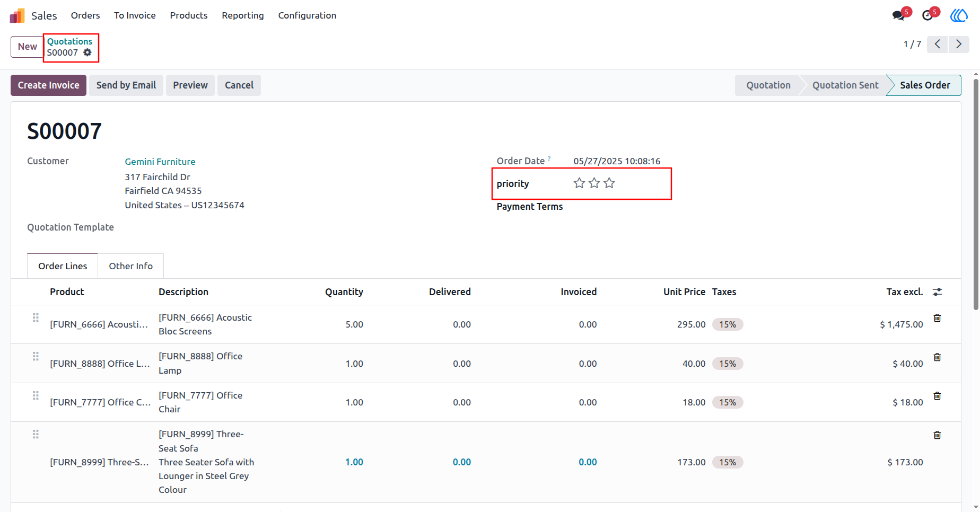Go to next record arrow
The height and width of the screenshot is (512, 980).
(959, 44)
